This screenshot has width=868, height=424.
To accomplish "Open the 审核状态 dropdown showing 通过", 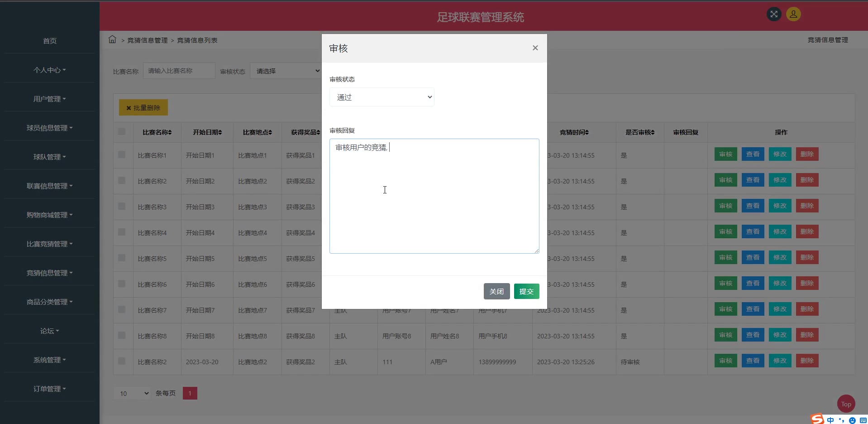I will click(382, 97).
